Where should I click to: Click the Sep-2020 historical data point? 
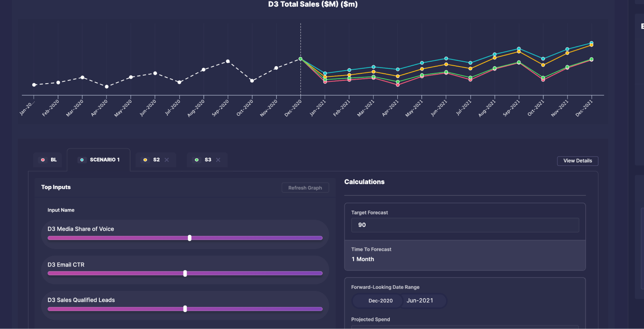click(228, 61)
